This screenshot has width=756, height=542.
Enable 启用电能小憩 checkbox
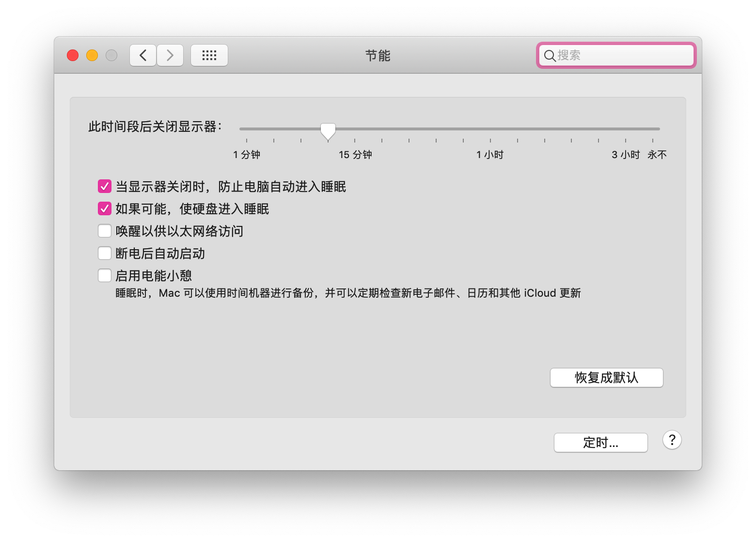coord(105,275)
